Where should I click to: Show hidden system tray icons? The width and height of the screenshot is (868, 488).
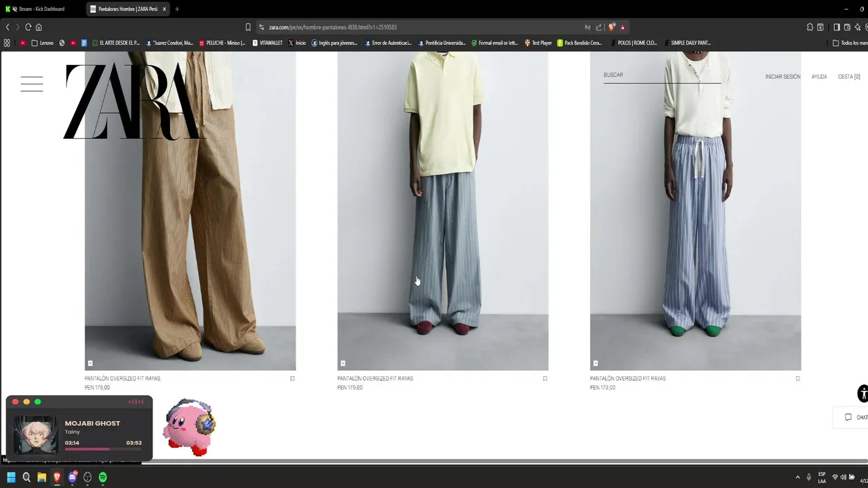pyautogui.click(x=797, y=477)
